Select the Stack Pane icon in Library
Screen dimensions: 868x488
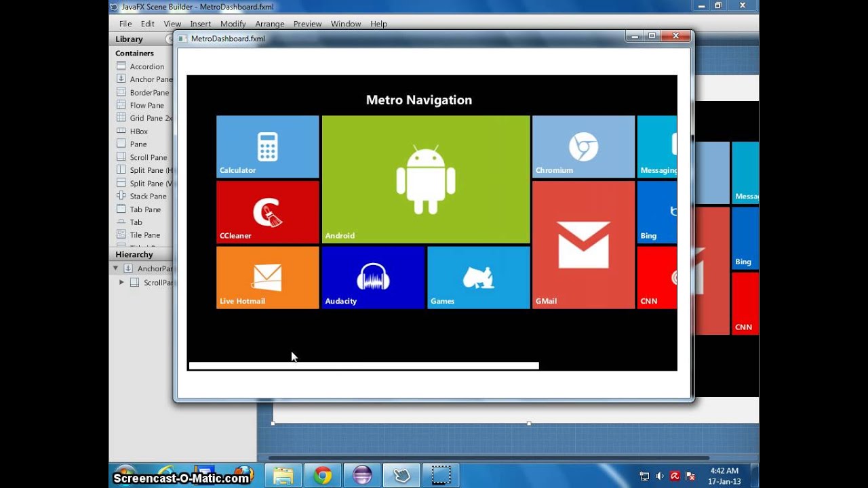click(121, 196)
